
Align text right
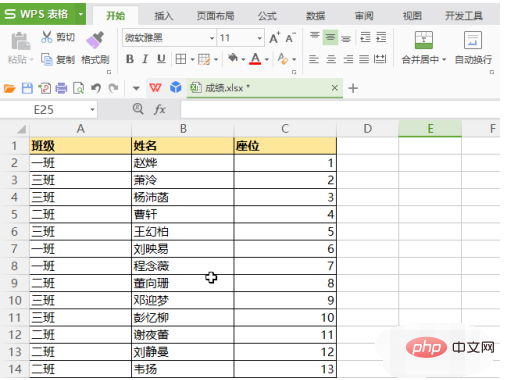(348, 59)
